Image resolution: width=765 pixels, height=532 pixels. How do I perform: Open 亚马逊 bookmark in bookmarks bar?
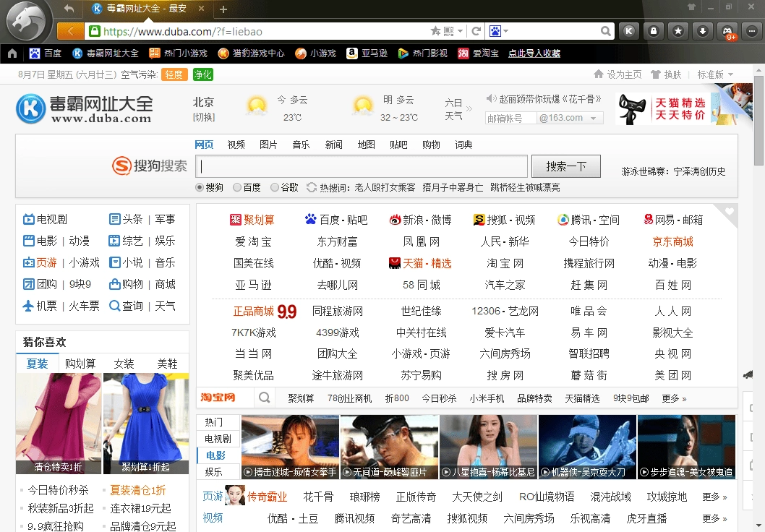(367, 53)
